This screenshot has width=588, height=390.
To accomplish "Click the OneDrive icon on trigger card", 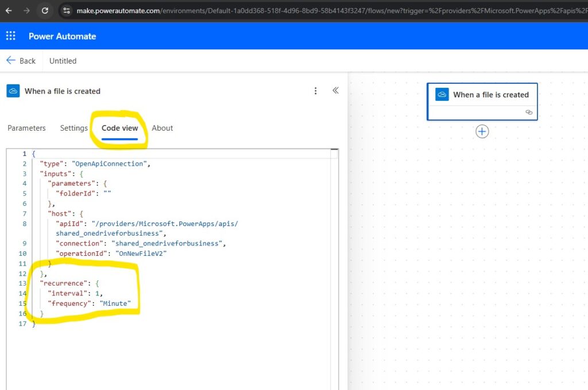I will pos(442,95).
